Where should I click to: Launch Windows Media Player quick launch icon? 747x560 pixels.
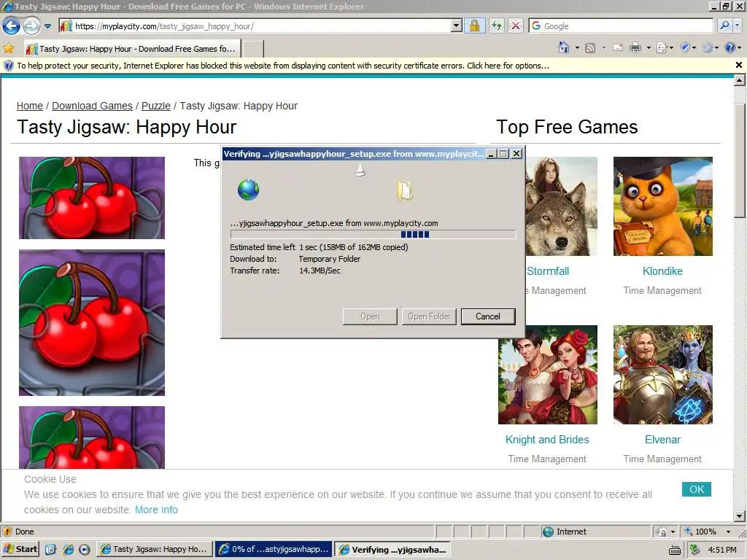click(x=85, y=550)
